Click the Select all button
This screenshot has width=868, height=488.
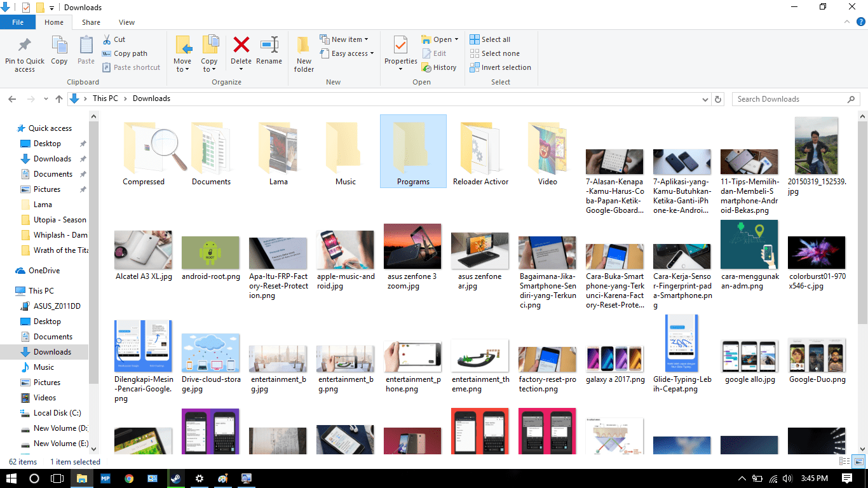490,39
